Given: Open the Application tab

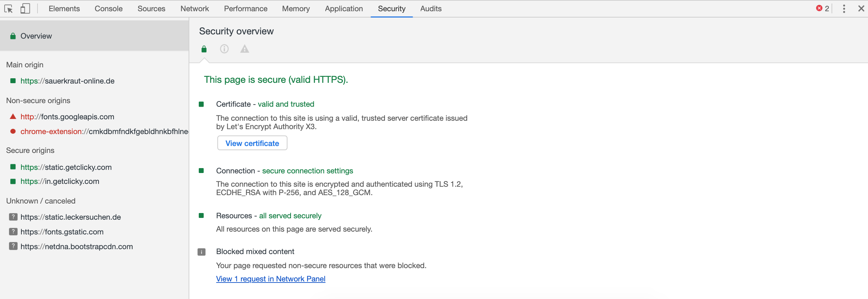Looking at the screenshot, I should (344, 9).
